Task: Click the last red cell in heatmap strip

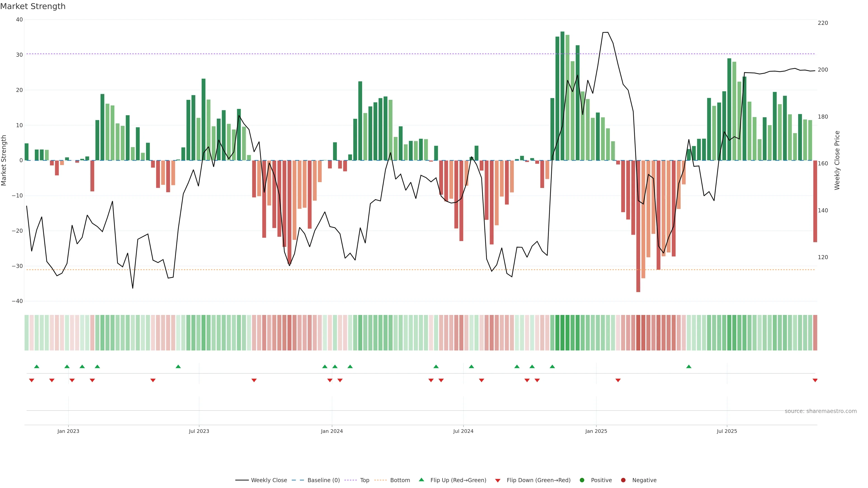Action: (x=815, y=333)
